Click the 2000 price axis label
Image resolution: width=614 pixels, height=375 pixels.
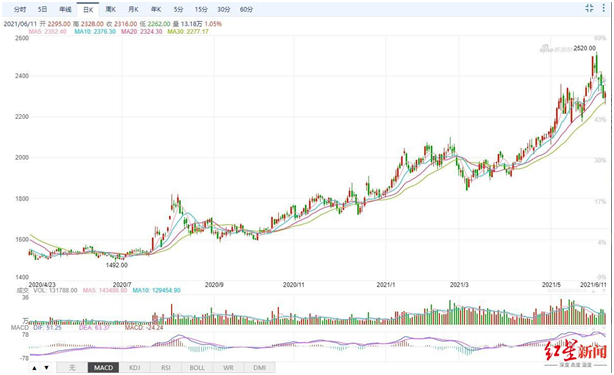pyautogui.click(x=22, y=157)
